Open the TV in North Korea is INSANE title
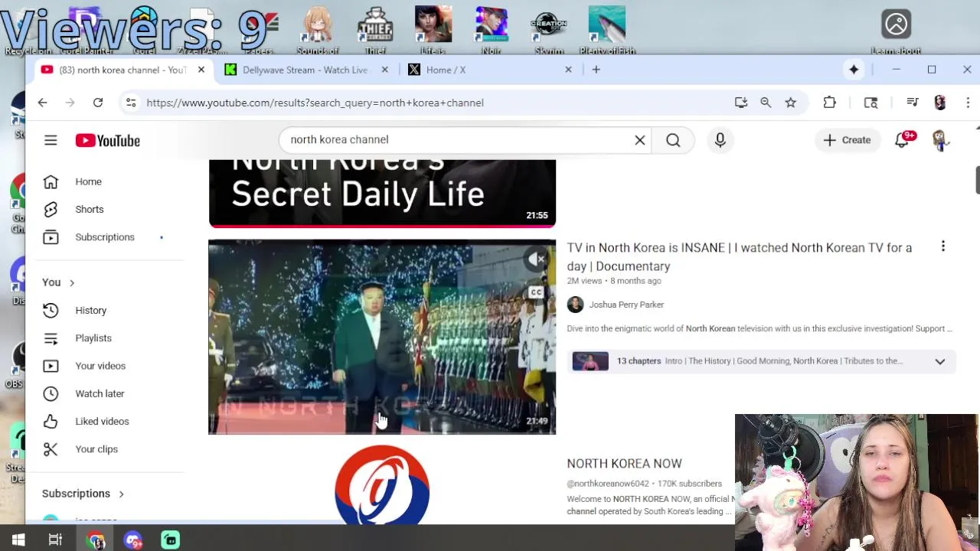The height and width of the screenshot is (551, 980). 739,256
